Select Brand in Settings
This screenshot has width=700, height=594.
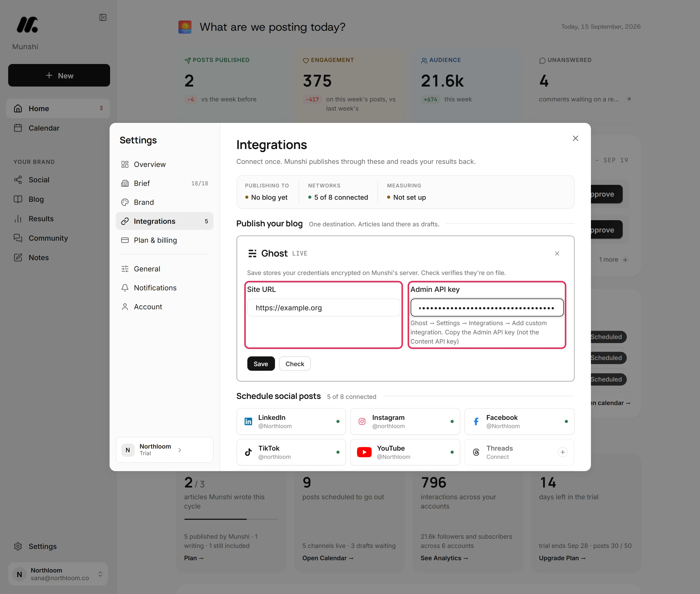164,202
